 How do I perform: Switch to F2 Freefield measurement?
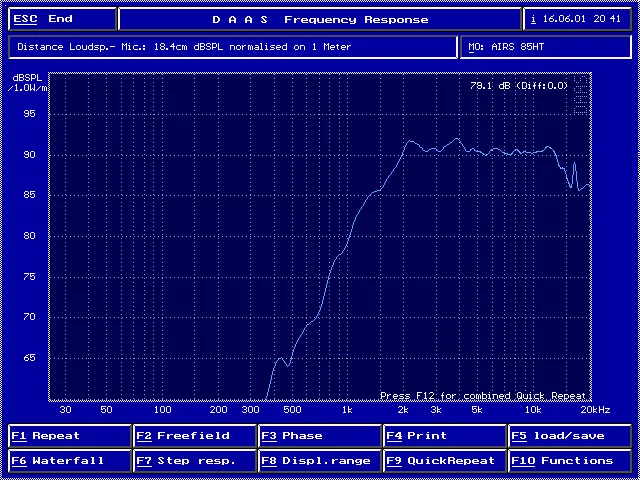tap(195, 436)
